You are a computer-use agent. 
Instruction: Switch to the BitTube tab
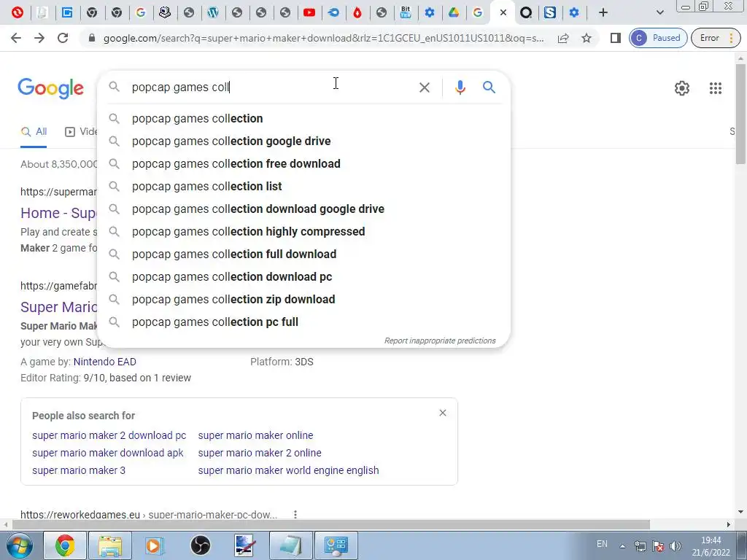pyautogui.click(x=406, y=12)
